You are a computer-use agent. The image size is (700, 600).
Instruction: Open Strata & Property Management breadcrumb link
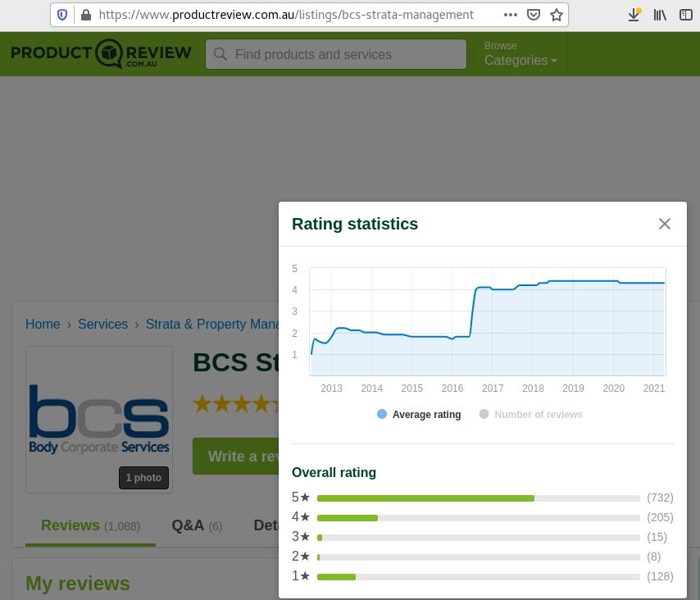[212, 324]
